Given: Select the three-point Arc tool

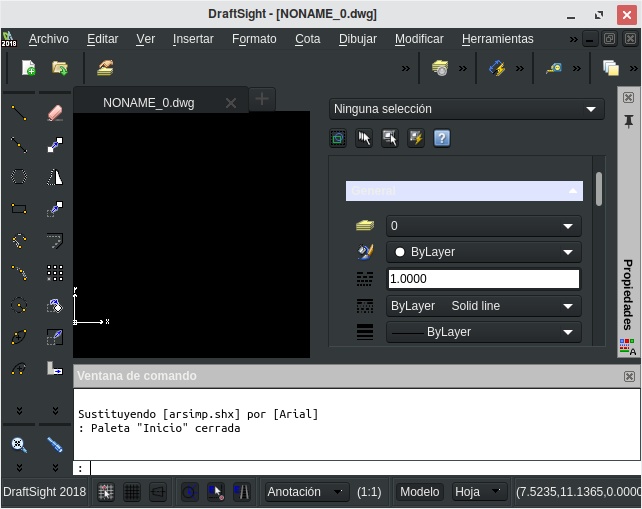Looking at the screenshot, I should [19, 241].
